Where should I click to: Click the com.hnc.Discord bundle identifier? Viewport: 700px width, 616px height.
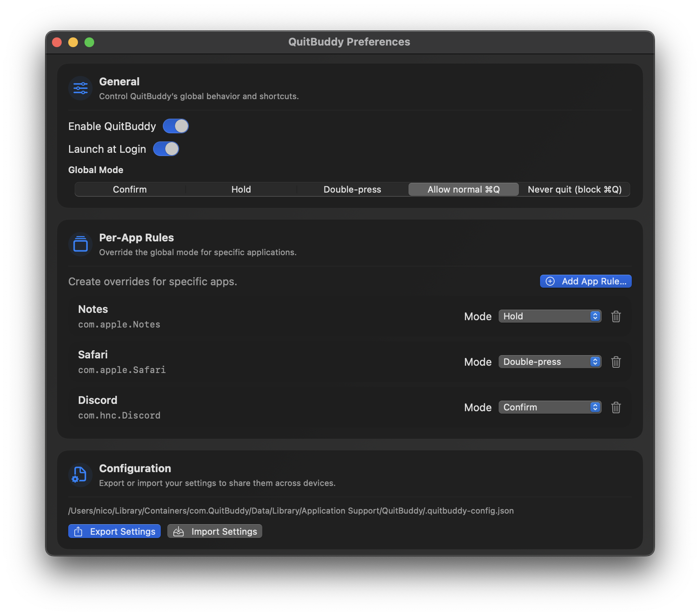click(119, 416)
